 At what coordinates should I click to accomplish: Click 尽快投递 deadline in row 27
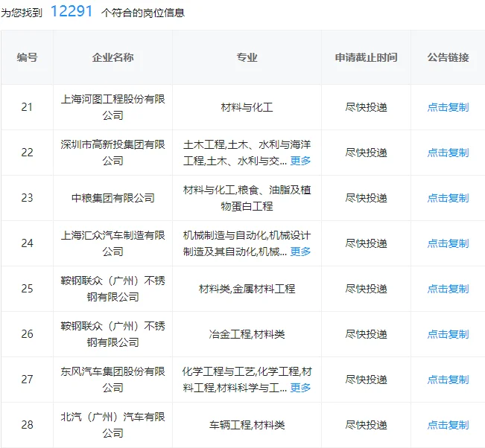pos(366,380)
